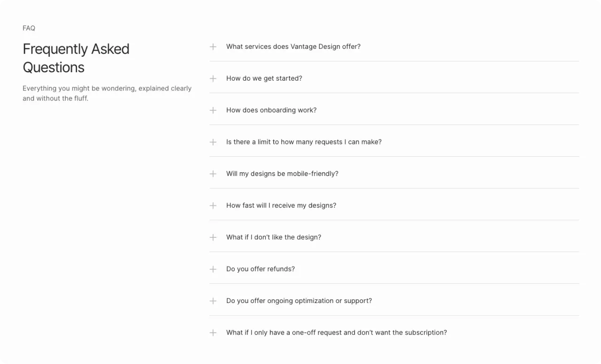Screen dimensions: 601x364
Task: Click the plus icon beside the ongoing optimization question
Action: (213, 301)
